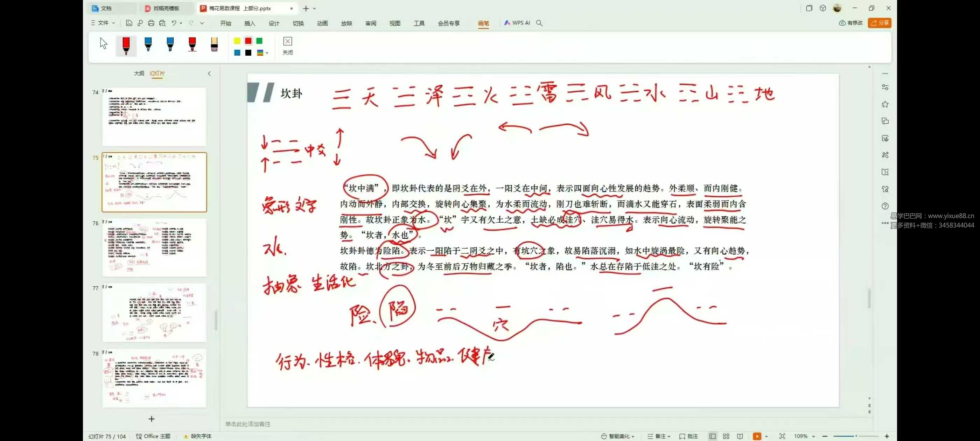This screenshot has height=441, width=980.
Task: Select the red marker pen tool
Action: click(126, 45)
